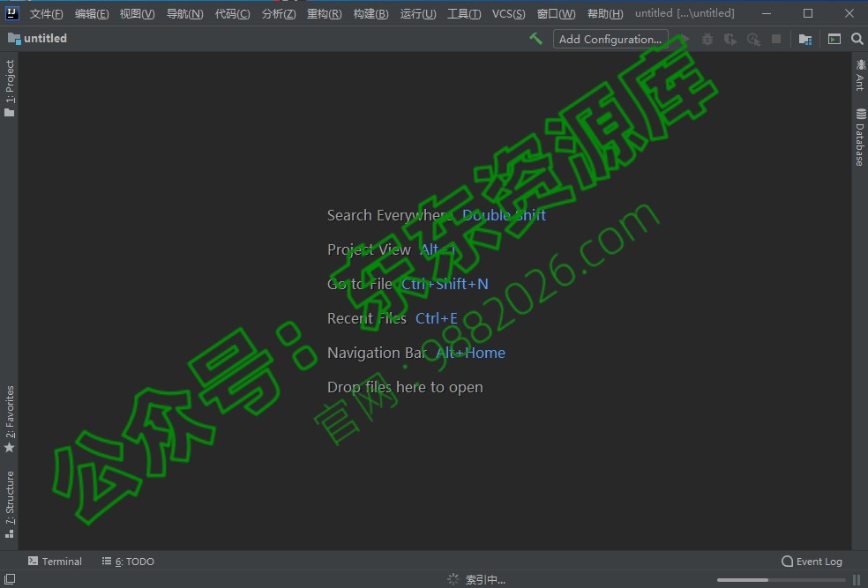Open the Add Configuration dropdown
Viewport: 868px width, 588px height.
click(610, 39)
